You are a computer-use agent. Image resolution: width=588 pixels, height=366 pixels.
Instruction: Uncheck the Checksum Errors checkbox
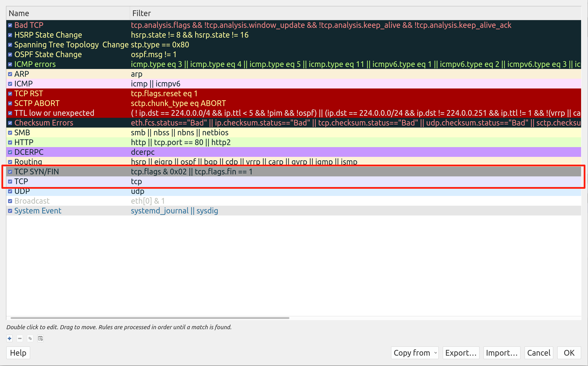10,123
